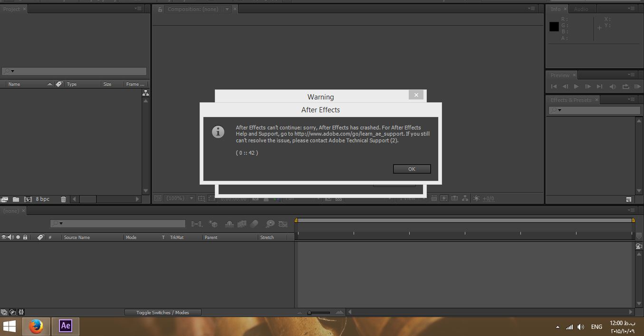Viewport: 644px width, 336px height.
Task: Open the Composition panel options menu
Action: pyautogui.click(x=531, y=9)
